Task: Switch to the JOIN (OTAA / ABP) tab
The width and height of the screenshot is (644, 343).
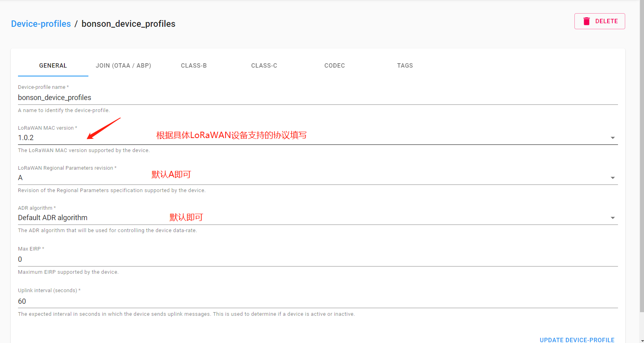Action: [x=123, y=66]
